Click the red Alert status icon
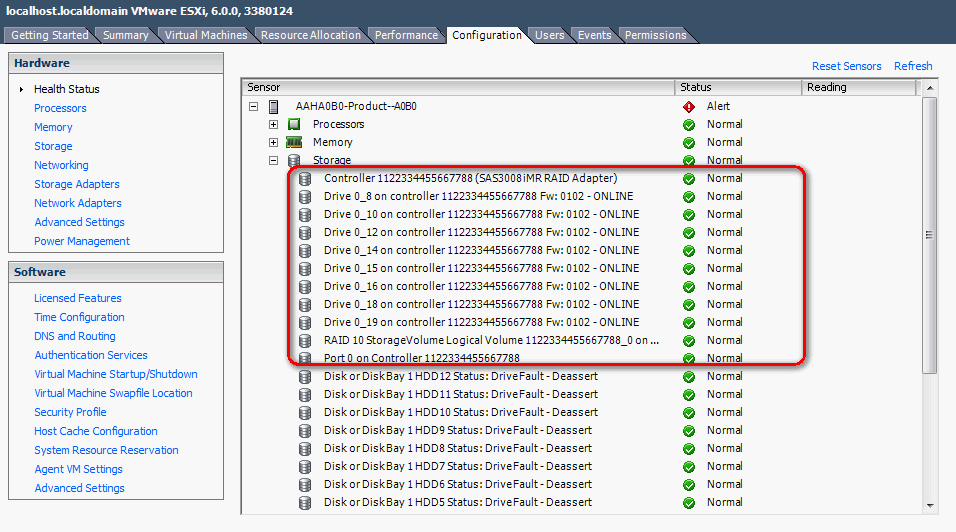This screenshot has height=532, width=956. (689, 107)
